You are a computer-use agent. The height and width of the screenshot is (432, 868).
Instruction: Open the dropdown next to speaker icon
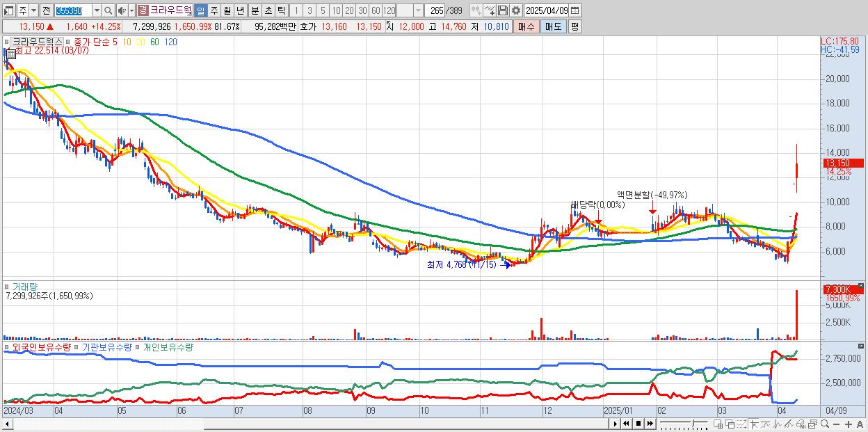130,10
